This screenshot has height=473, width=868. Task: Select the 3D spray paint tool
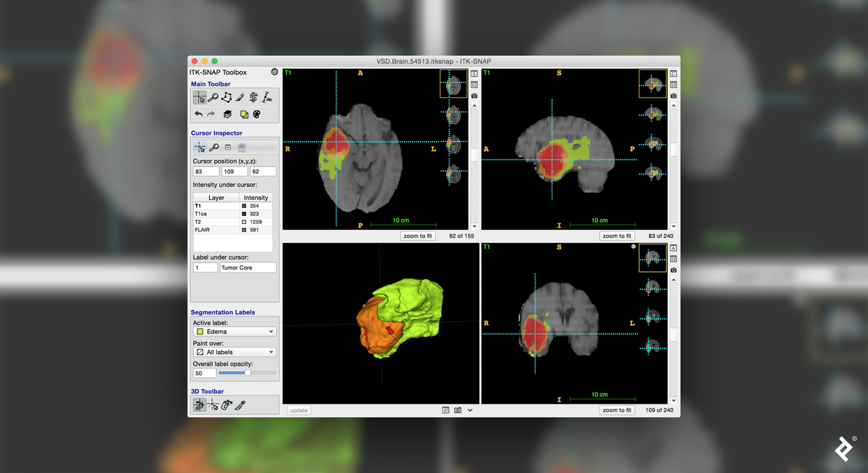click(x=226, y=405)
